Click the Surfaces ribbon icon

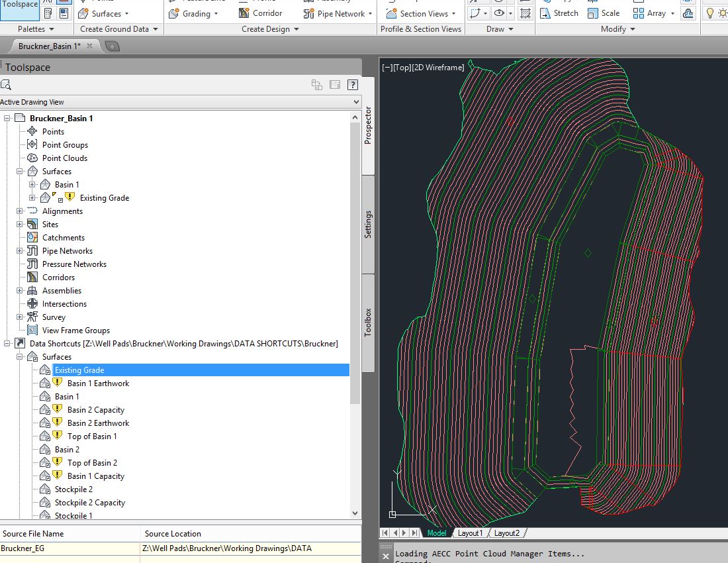[83, 13]
